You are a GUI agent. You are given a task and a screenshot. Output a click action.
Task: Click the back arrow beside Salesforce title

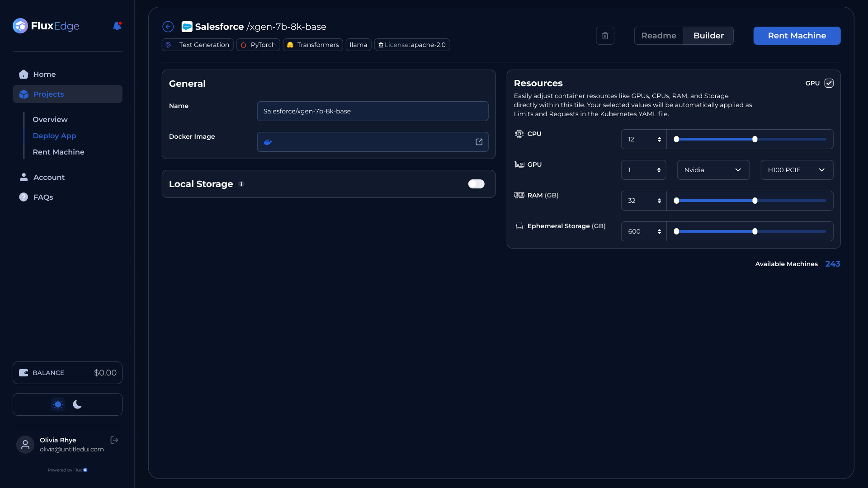tap(168, 27)
